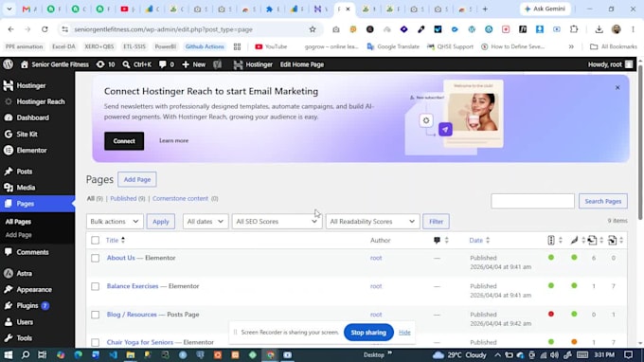Click the Search Pages button
Image resolution: width=644 pixels, height=362 pixels.
pyautogui.click(x=603, y=201)
